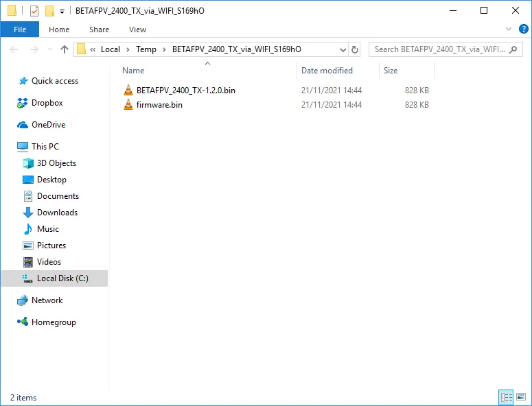Click the BETAFPV_2400_TX_via_WIFI_S169hO breadcrumb segment
The width and height of the screenshot is (532, 406).
point(236,49)
